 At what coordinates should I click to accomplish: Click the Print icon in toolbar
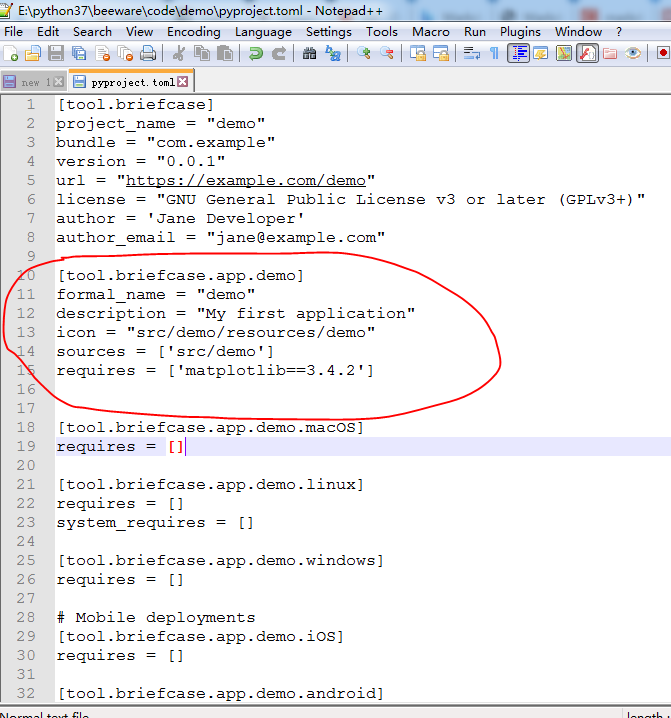(147, 54)
